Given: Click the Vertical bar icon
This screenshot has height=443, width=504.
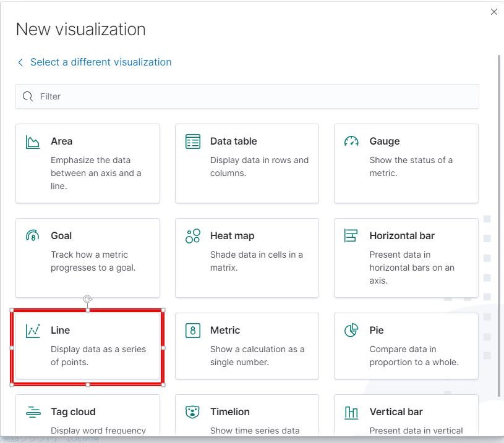Looking at the screenshot, I should pos(351,413).
